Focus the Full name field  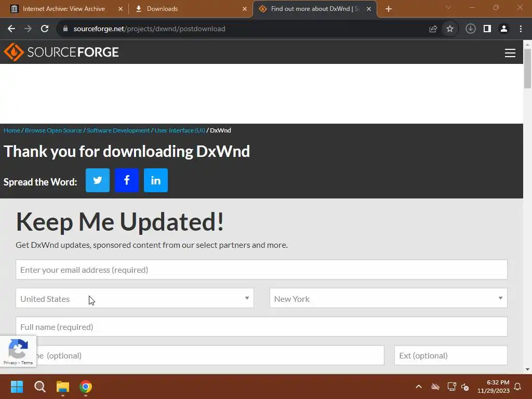pos(262,327)
